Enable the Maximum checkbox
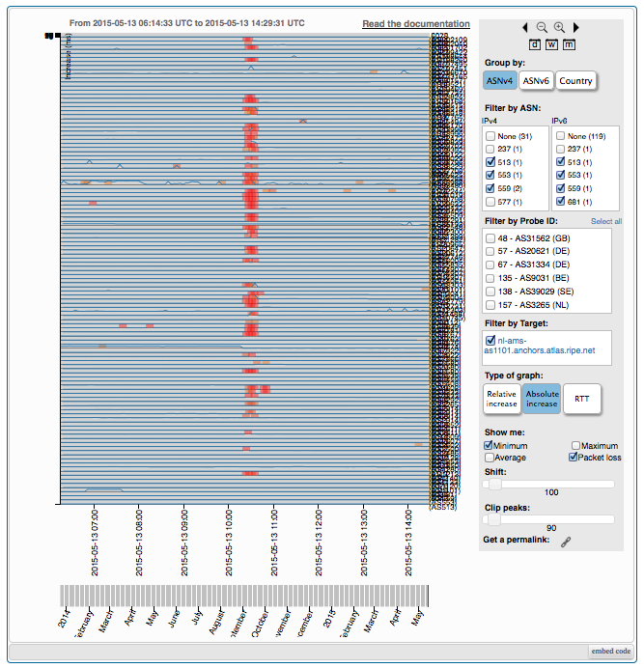The height and width of the screenshot is (668, 644). click(x=575, y=446)
